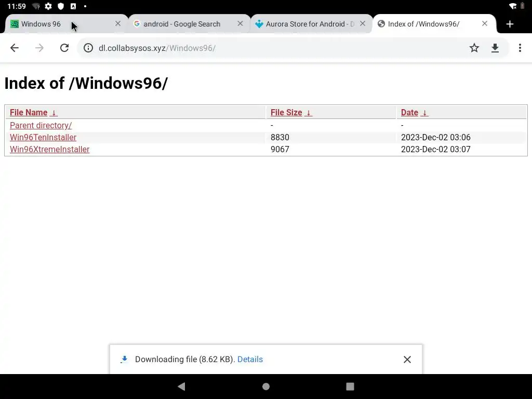Download the Win96XtremeInstaller file
This screenshot has width=532, height=399.
click(49, 149)
